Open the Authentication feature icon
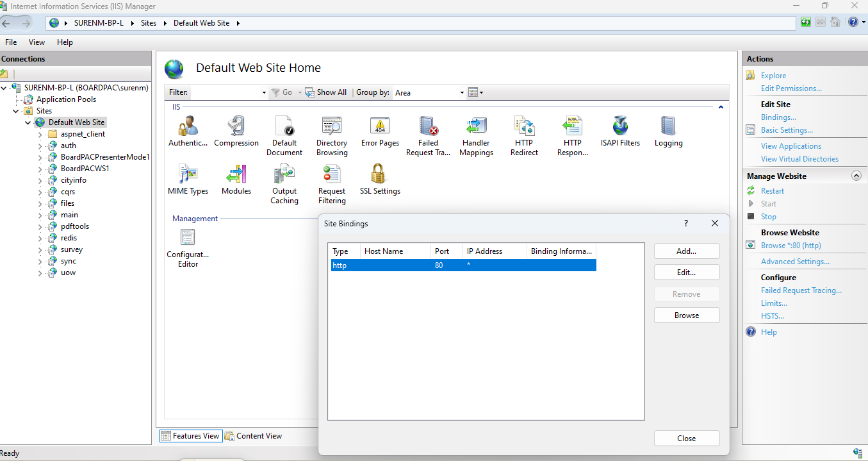 tap(188, 131)
